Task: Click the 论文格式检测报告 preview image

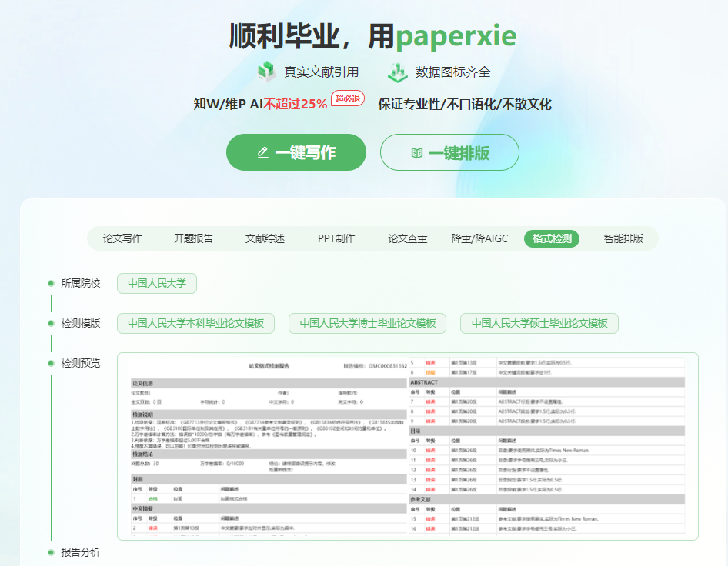Action: point(407,446)
